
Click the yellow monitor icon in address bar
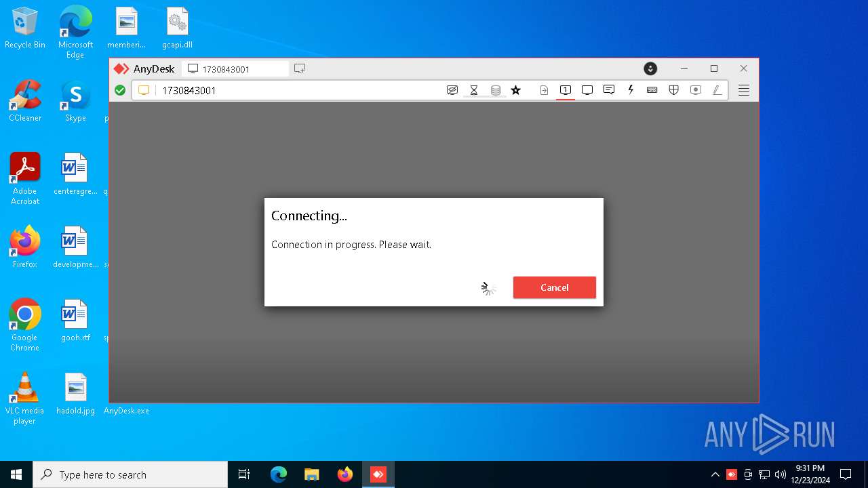[144, 90]
